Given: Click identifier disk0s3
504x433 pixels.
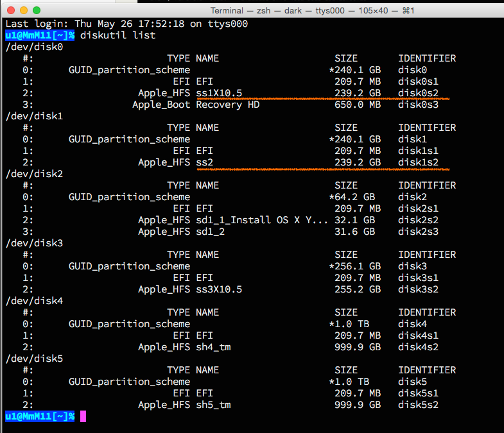Looking at the screenshot, I should coord(419,105).
